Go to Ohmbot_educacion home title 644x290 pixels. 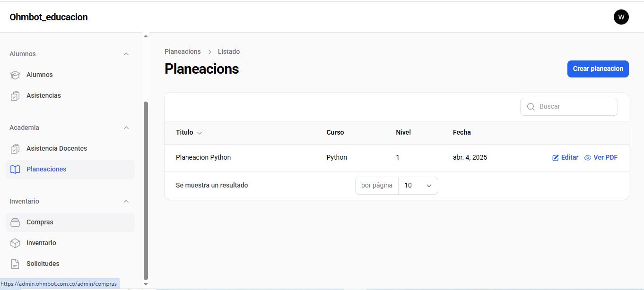(48, 17)
